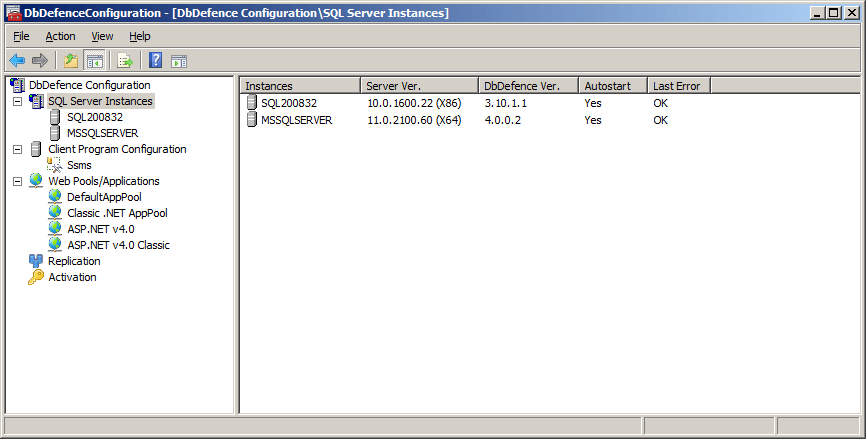Select SQL200832 instance in the left tree
The height and width of the screenshot is (439, 866).
95,117
